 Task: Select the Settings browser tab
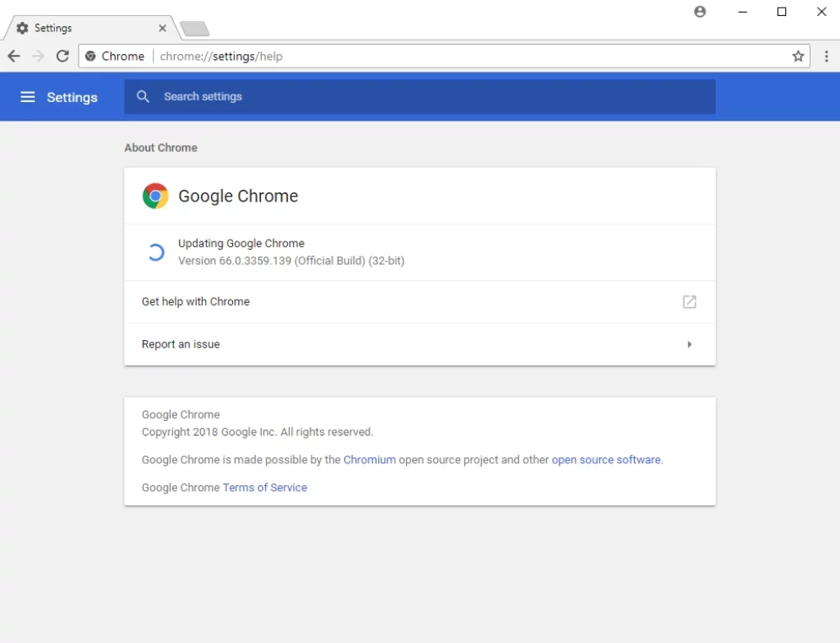[84, 28]
